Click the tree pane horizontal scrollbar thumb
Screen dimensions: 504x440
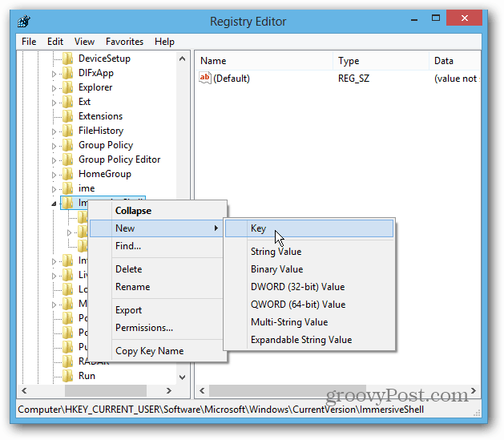(x=106, y=391)
